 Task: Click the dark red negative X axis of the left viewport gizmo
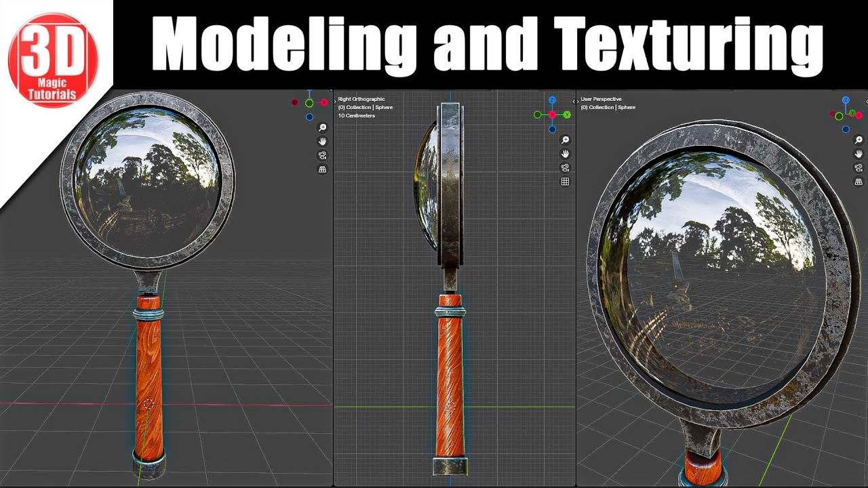click(x=295, y=102)
